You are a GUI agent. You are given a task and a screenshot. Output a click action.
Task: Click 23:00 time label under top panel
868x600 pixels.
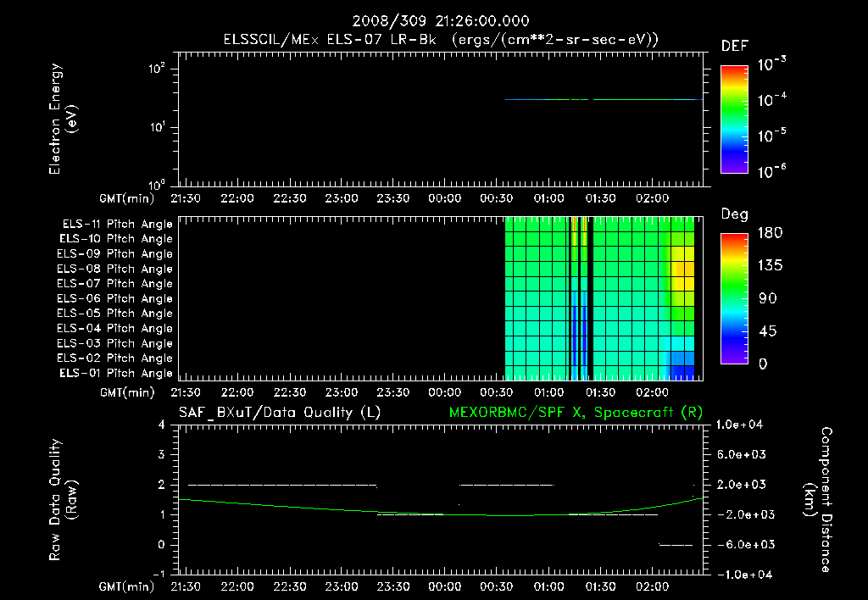pos(341,198)
